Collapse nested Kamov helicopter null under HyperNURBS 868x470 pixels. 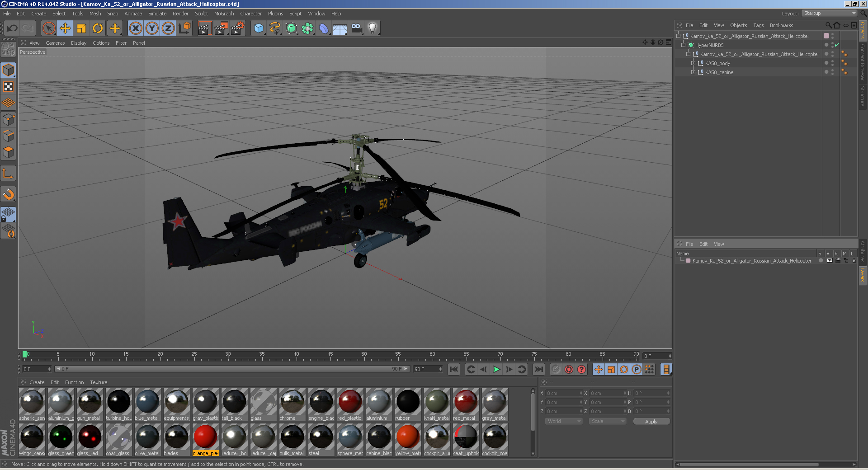[x=688, y=54]
